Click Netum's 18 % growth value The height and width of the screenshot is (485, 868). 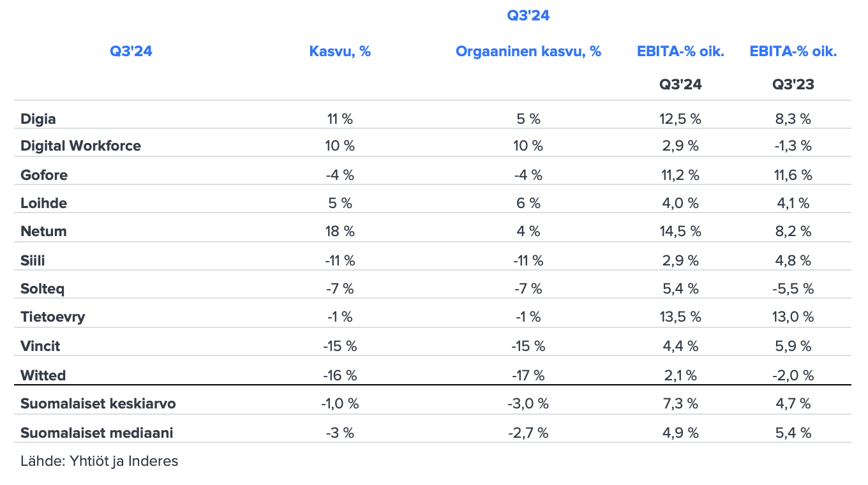[340, 231]
